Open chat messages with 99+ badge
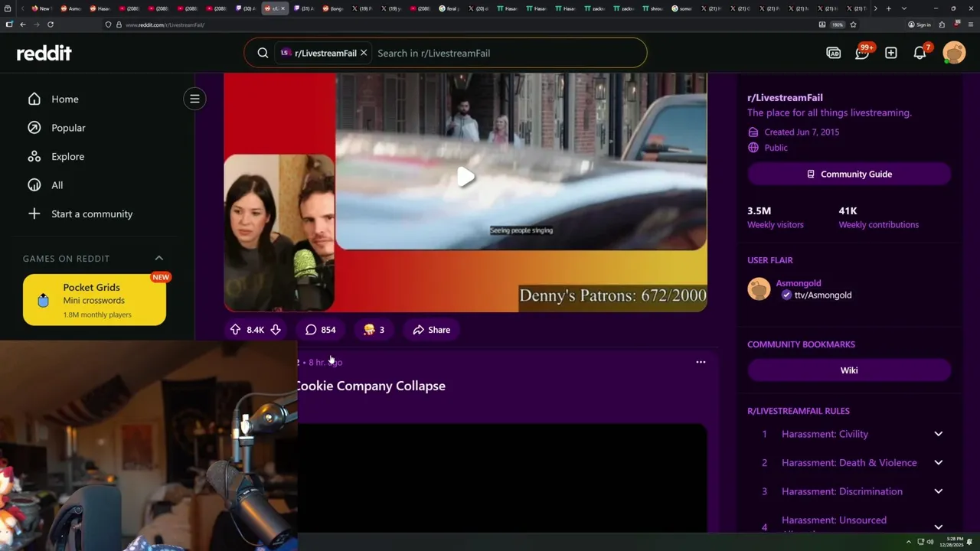The image size is (980, 551). click(x=862, y=52)
